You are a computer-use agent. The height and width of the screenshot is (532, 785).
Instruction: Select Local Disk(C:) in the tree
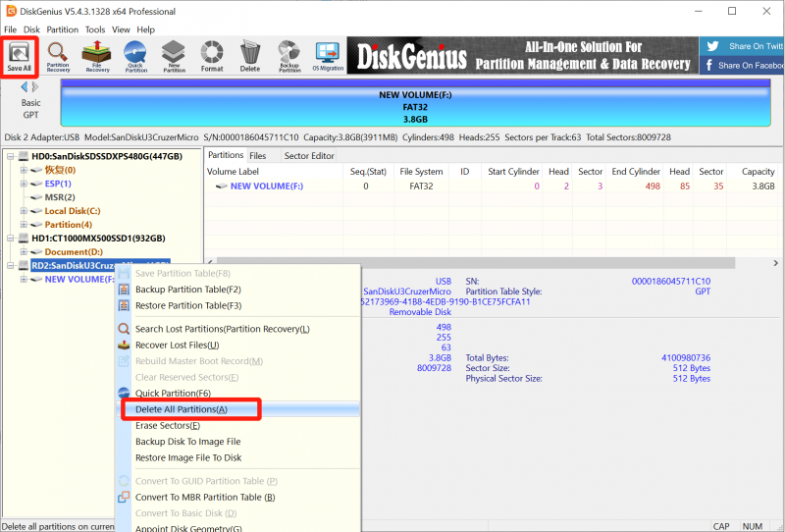pyautogui.click(x=73, y=211)
